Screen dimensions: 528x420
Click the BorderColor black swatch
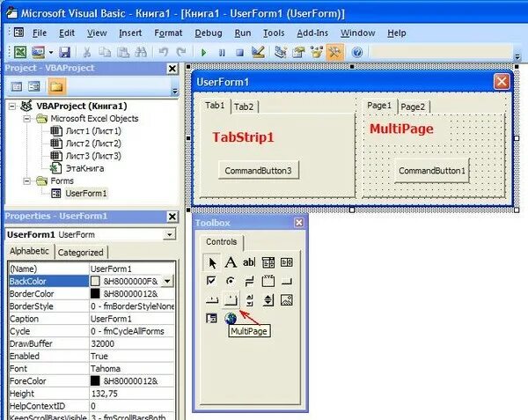coord(95,294)
